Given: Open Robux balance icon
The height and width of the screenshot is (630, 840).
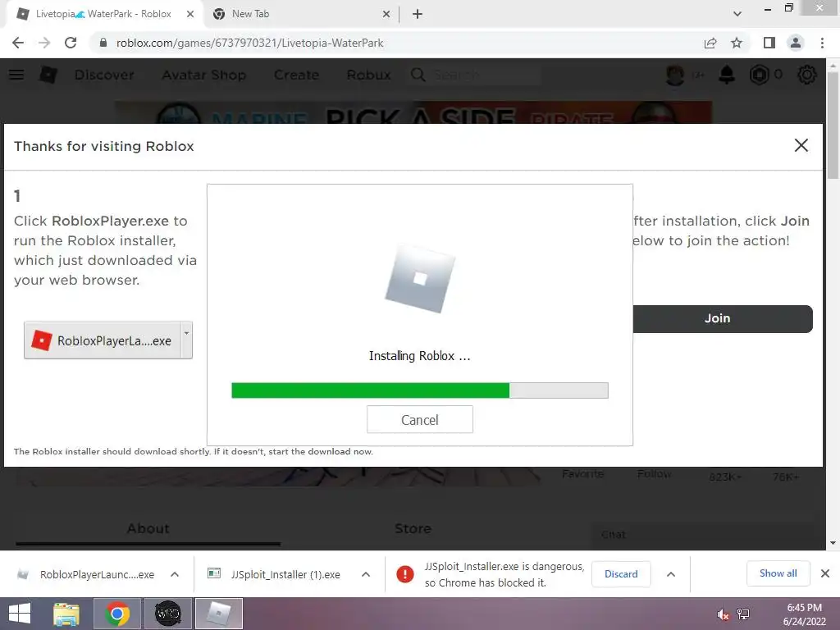Looking at the screenshot, I should pos(759,75).
